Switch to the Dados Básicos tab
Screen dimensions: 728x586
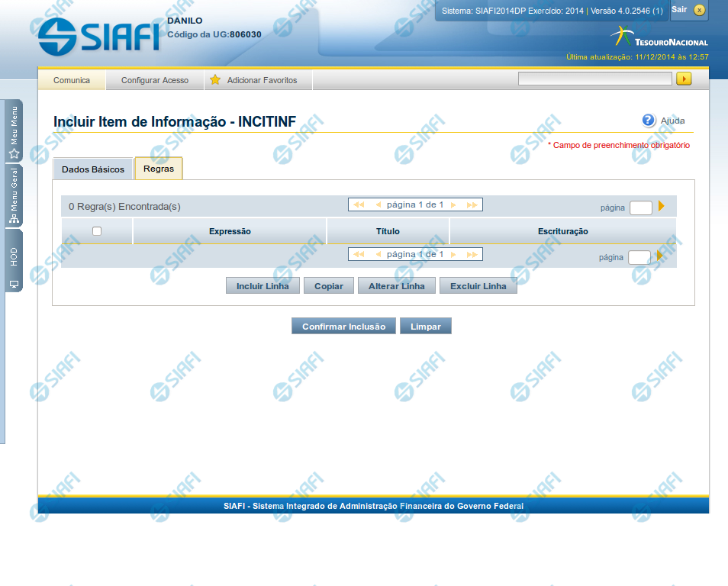click(x=93, y=169)
